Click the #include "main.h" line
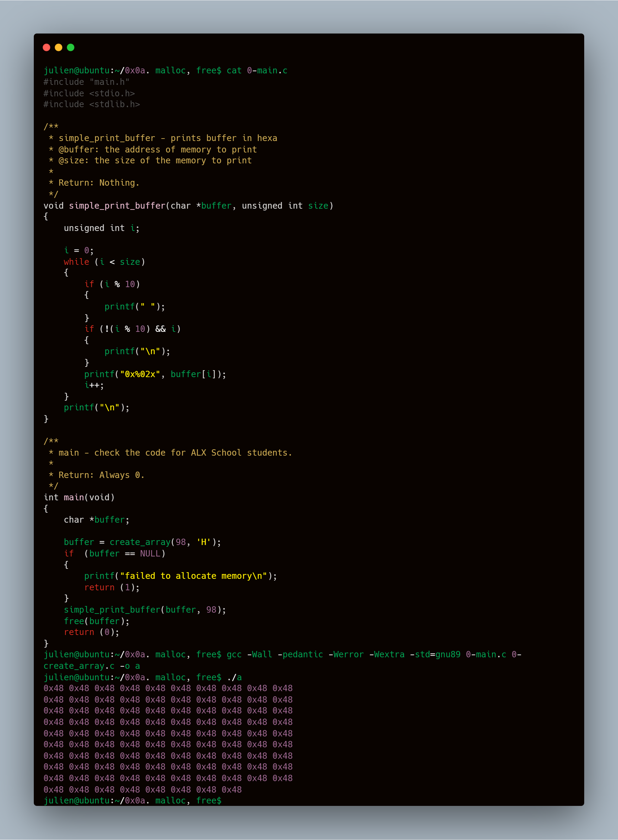The image size is (618, 840). (86, 82)
